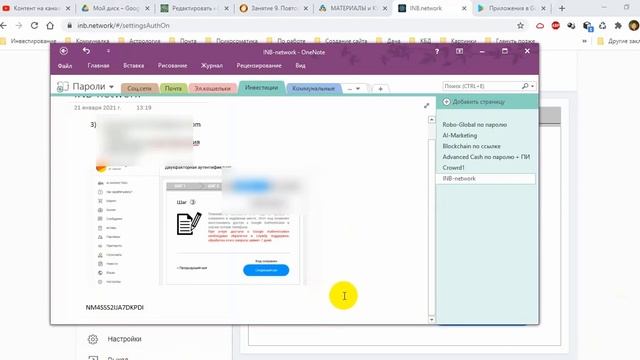This screenshot has width=640, height=360.
Task: Click the undo arrow in OneNote title bar
Action: (x=86, y=51)
